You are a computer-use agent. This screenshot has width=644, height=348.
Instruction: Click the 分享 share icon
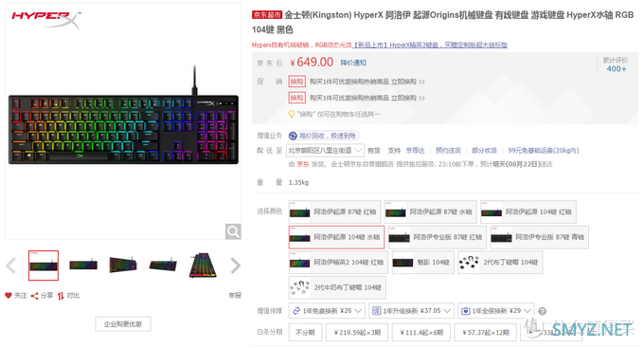pyautogui.click(x=34, y=295)
